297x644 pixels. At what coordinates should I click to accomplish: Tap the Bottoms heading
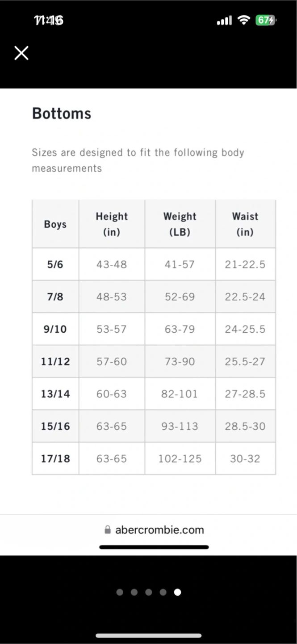(62, 114)
